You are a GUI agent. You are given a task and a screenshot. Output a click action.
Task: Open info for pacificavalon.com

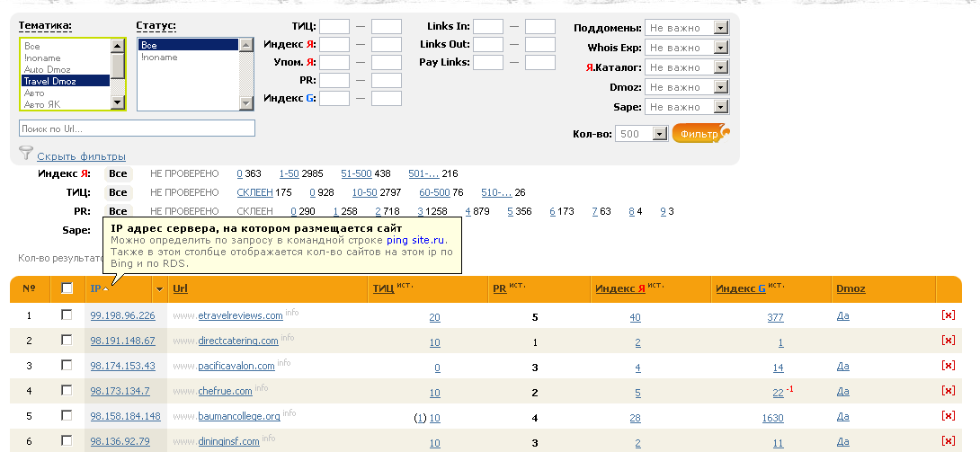point(284,362)
